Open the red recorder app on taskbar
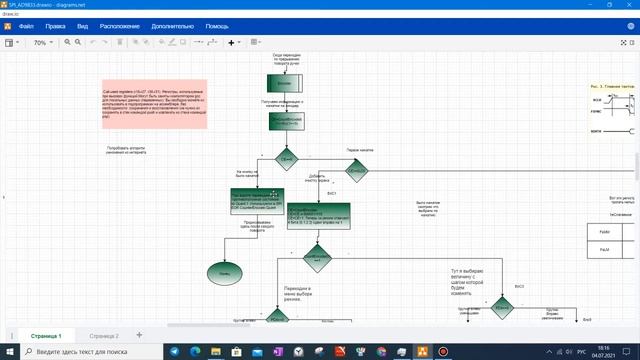 [x=443, y=351]
